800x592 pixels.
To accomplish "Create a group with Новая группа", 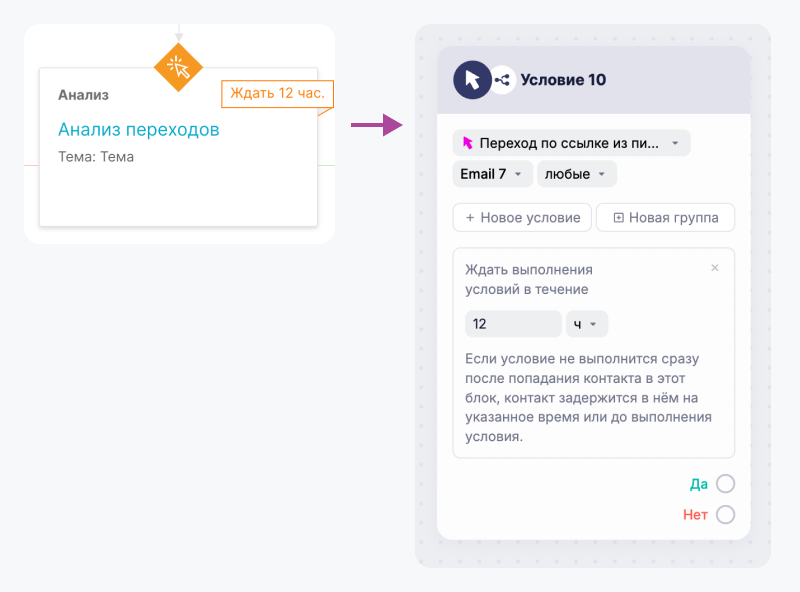I will [x=665, y=217].
